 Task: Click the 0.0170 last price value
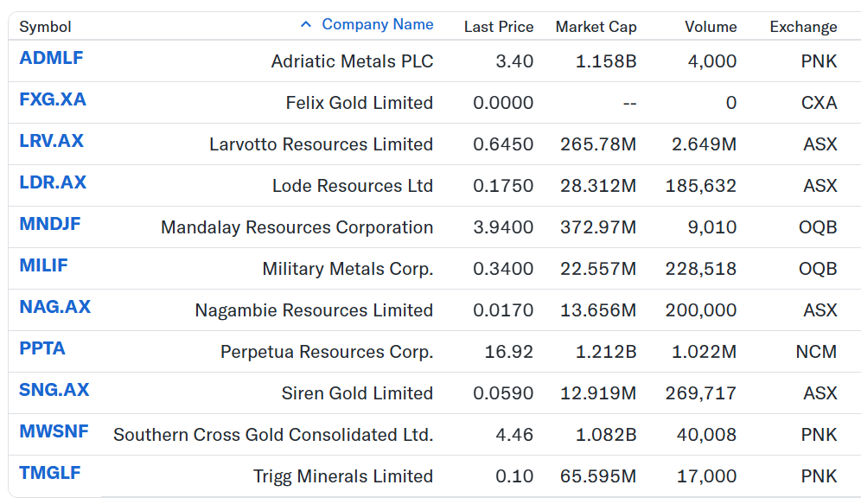pyautogui.click(x=503, y=310)
